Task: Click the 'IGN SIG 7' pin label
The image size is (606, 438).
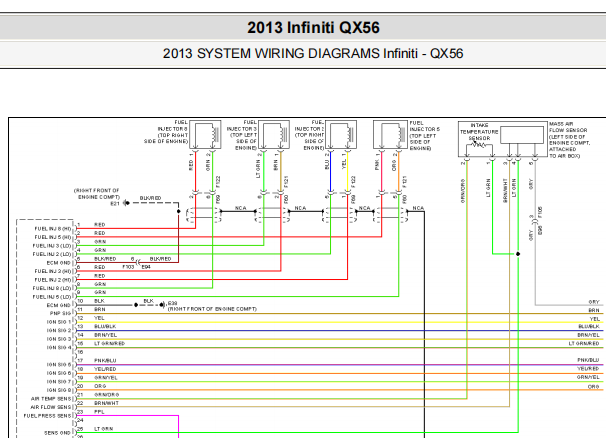Action: pos(59,382)
